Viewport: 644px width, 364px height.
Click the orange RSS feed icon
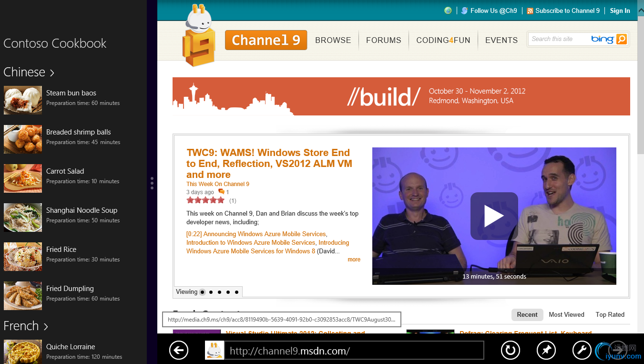coord(530,11)
